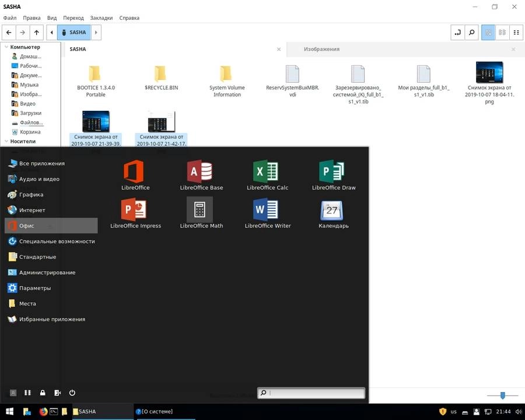Screen dimensions: 525x420
Task: Switch to list view
Action: click(x=502, y=33)
